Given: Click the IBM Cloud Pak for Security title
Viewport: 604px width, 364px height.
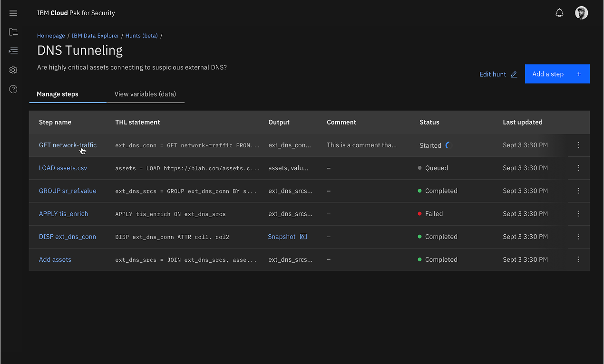Looking at the screenshot, I should pos(76,13).
